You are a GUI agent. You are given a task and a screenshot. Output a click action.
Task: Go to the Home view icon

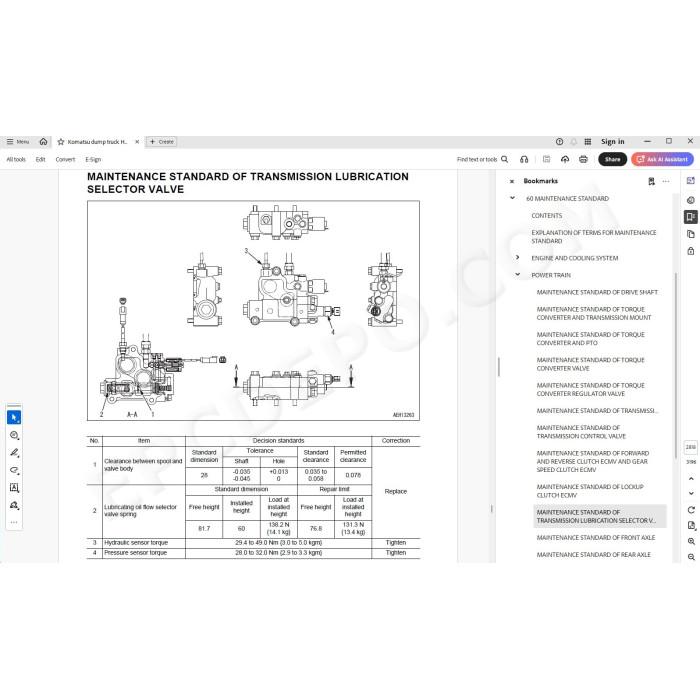coord(43,142)
